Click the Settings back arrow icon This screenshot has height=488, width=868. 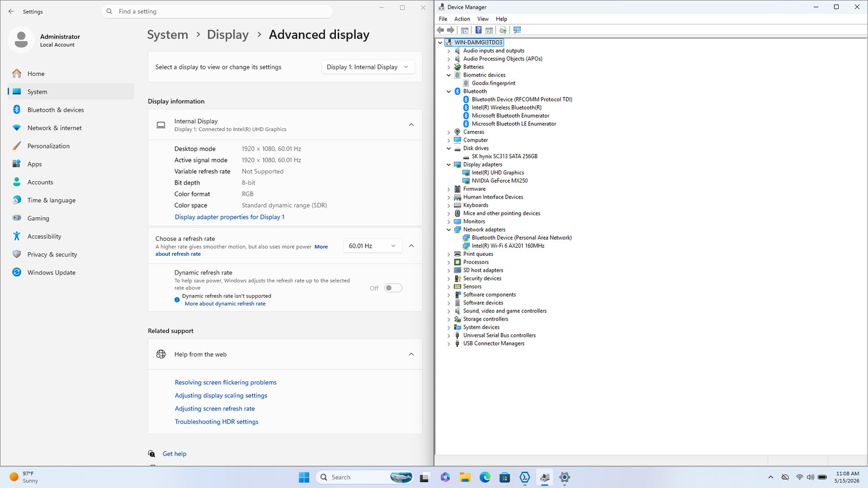(11, 11)
